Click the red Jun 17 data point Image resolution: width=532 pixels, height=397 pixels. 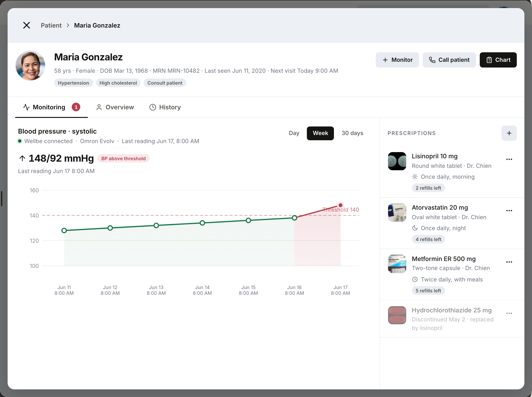pos(340,205)
